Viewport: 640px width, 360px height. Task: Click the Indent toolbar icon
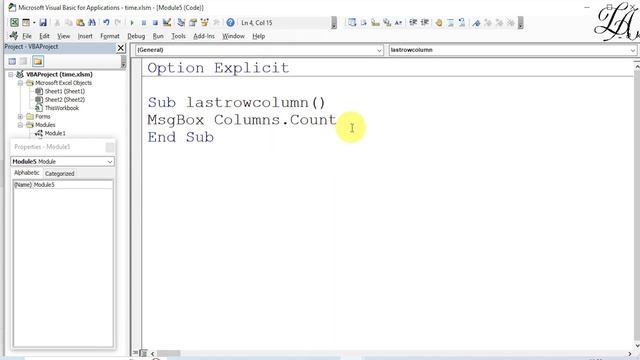point(413,22)
